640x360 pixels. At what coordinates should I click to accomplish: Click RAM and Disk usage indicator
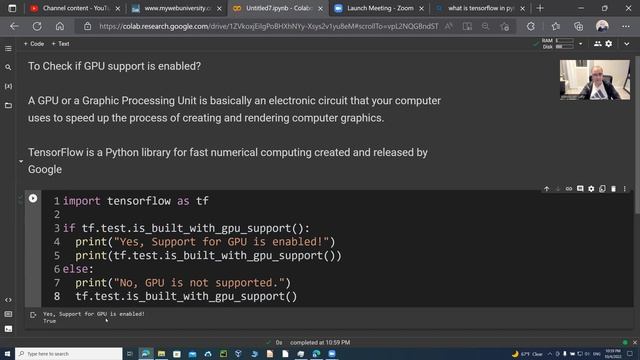pyautogui.click(x=558, y=44)
